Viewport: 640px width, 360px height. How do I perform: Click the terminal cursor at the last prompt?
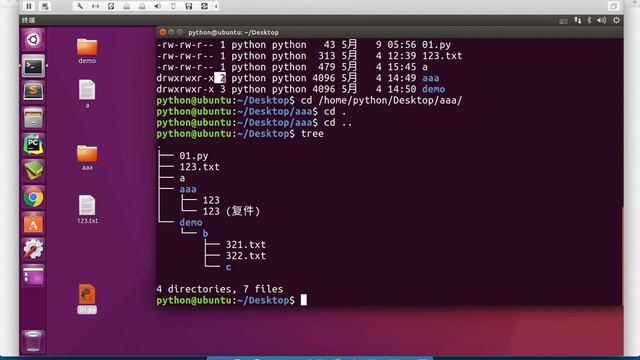[304, 300]
